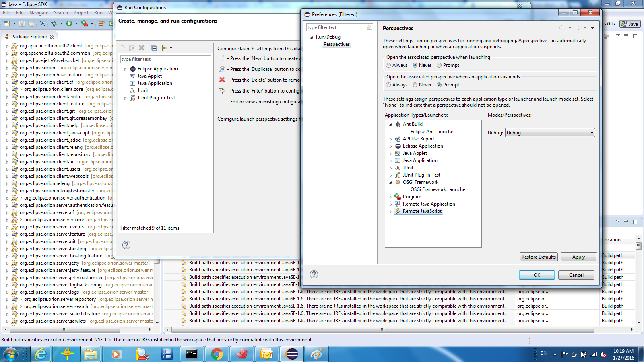The height and width of the screenshot is (362, 644).
Task: Open Command Prompt from taskbar
Action: pyautogui.click(x=192, y=354)
